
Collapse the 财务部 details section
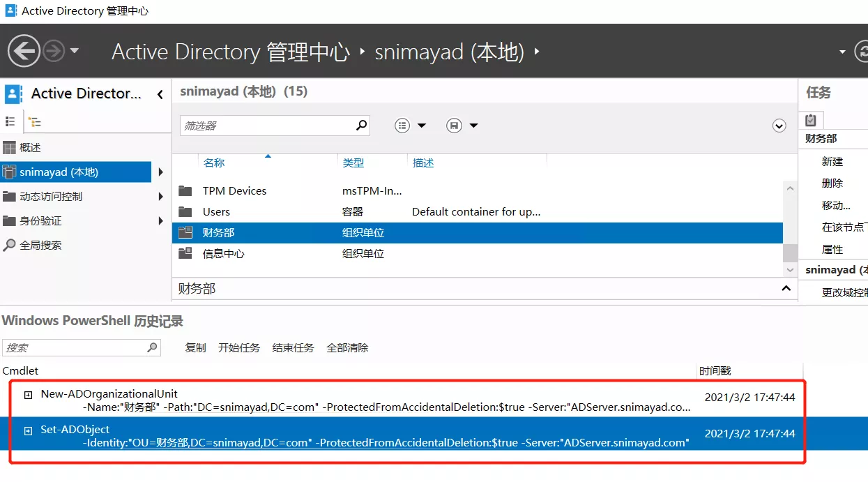point(786,289)
